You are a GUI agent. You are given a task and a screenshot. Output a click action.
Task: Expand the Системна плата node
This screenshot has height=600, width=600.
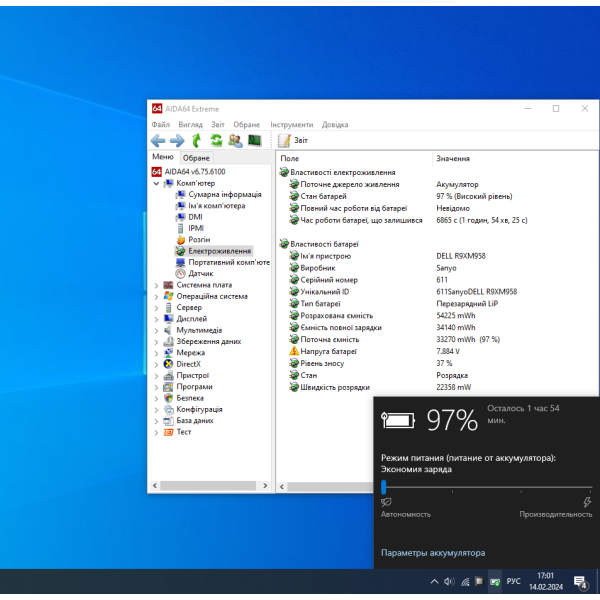click(x=156, y=285)
